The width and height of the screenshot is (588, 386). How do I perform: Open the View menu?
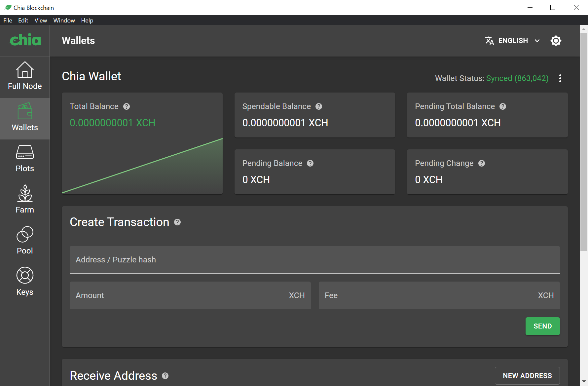[x=41, y=20]
